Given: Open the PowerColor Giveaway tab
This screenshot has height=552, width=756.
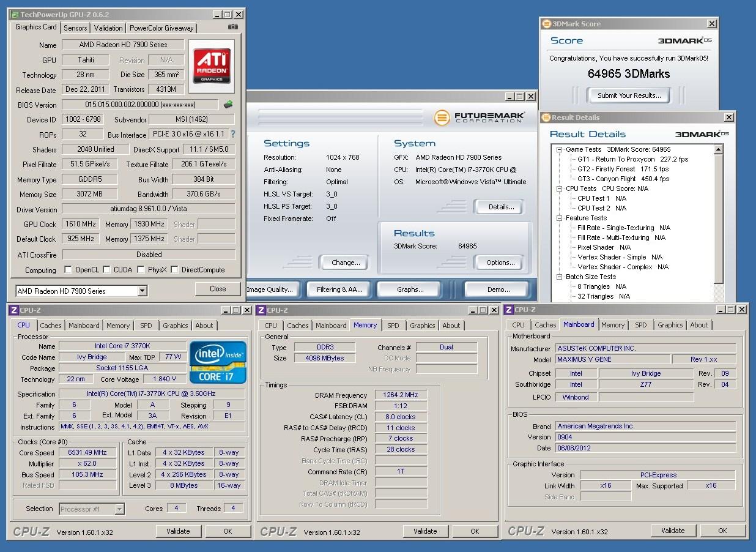Looking at the screenshot, I should click(x=161, y=28).
